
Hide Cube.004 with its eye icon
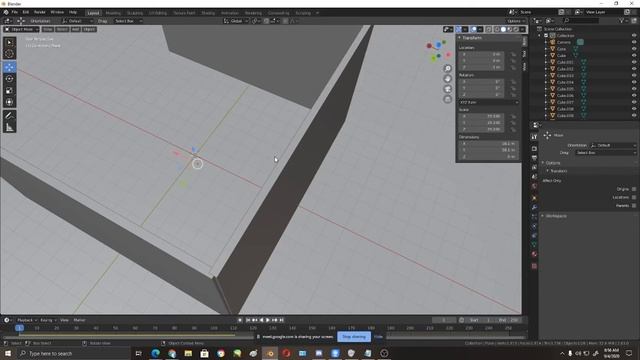coord(634,82)
